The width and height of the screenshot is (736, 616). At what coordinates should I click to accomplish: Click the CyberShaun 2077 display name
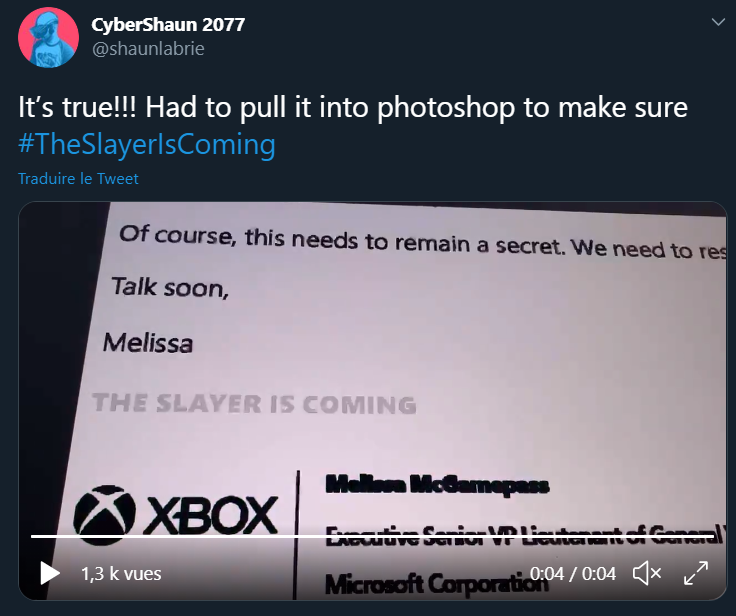coord(168,24)
